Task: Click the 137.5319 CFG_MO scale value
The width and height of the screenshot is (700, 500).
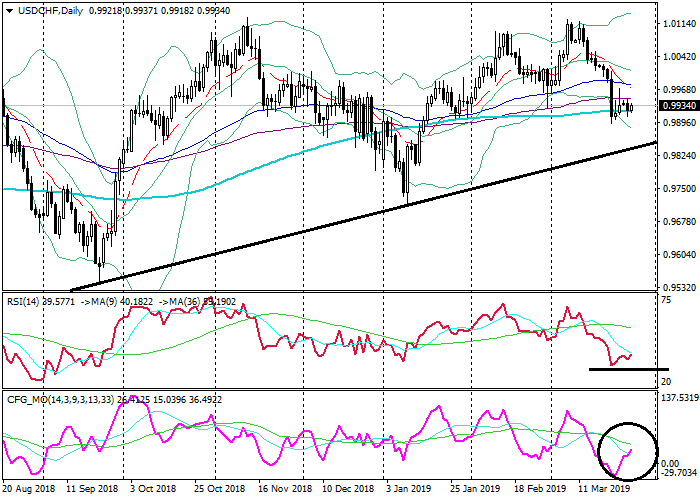Action: (678, 398)
